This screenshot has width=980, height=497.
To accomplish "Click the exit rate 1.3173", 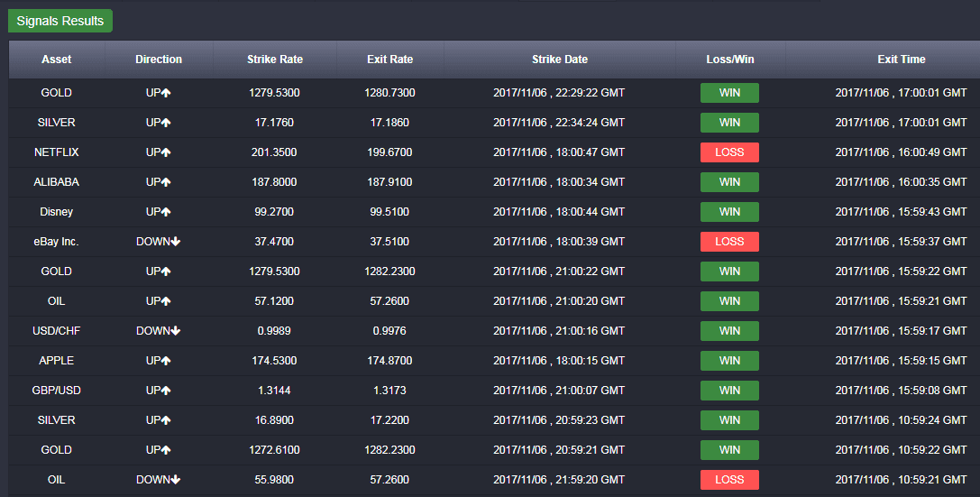I will 389,390.
